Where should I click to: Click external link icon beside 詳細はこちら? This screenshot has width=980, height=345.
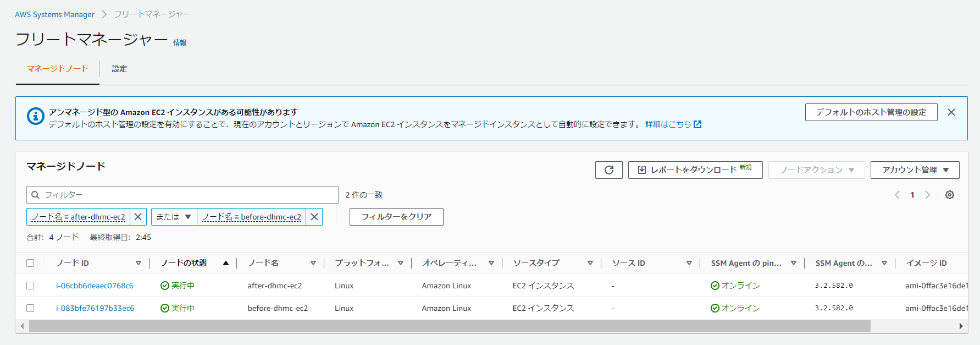(x=697, y=124)
